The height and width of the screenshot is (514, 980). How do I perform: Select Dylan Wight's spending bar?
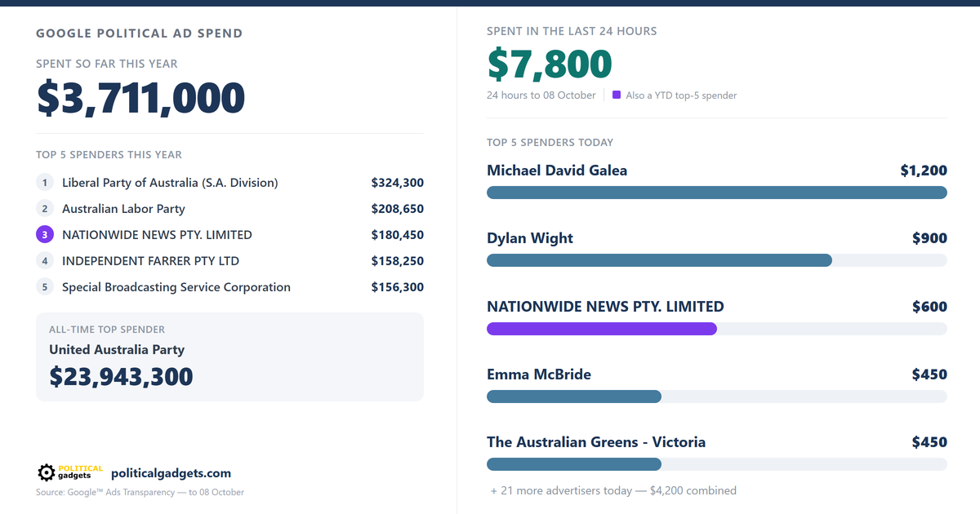pos(659,260)
